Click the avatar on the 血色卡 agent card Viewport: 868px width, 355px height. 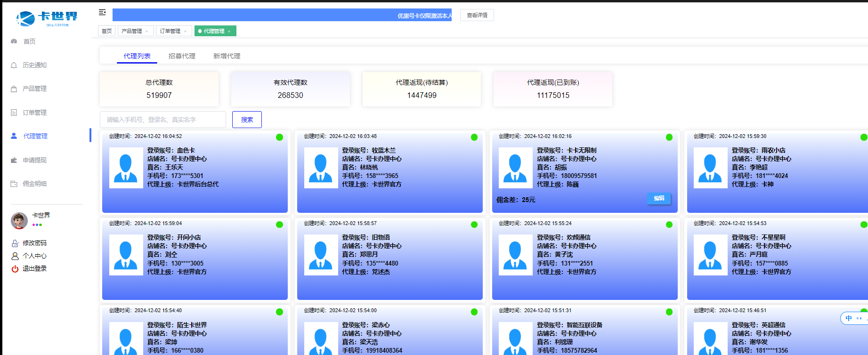click(126, 168)
